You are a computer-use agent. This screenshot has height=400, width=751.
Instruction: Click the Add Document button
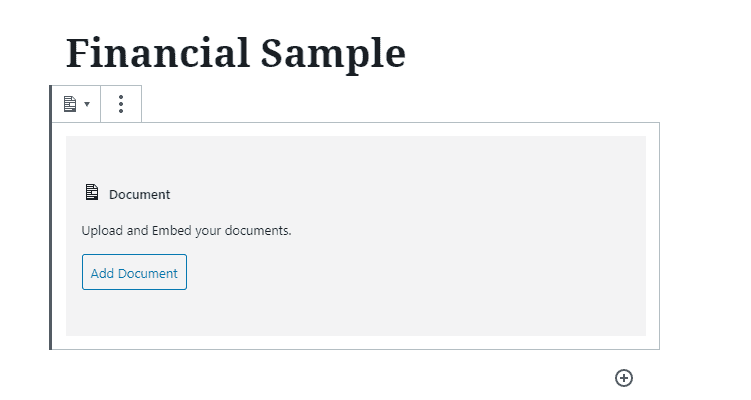click(134, 272)
